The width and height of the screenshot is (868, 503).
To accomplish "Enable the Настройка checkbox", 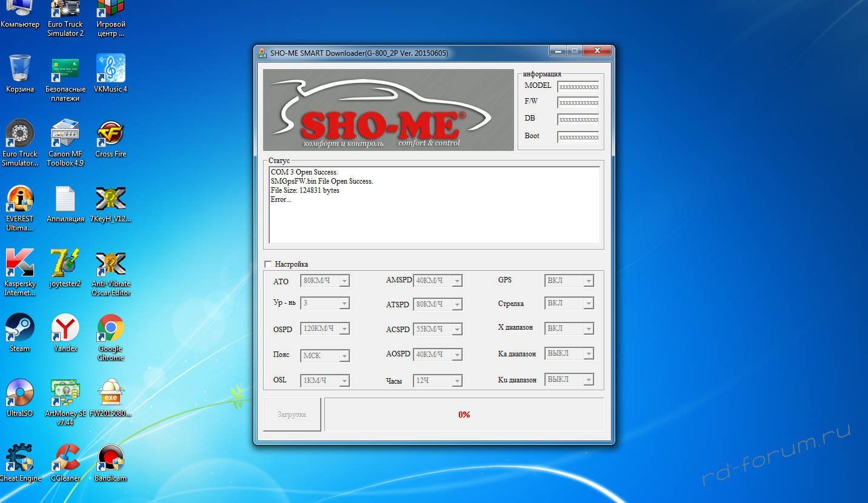I will coord(268,264).
